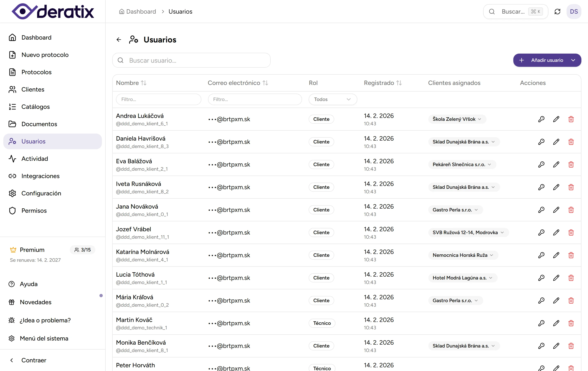This screenshot has height=371, width=588.
Task: Click the Nombre column Filtro field
Action: pyautogui.click(x=158, y=99)
